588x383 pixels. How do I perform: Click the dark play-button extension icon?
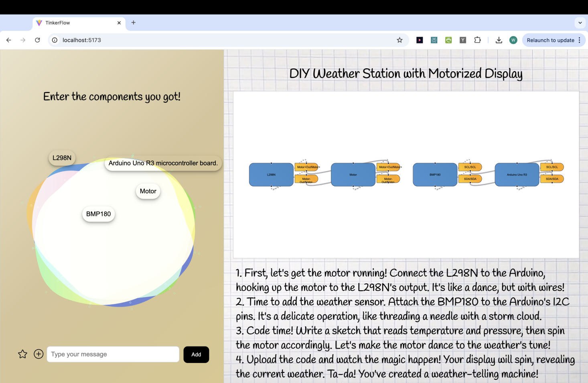pos(420,40)
